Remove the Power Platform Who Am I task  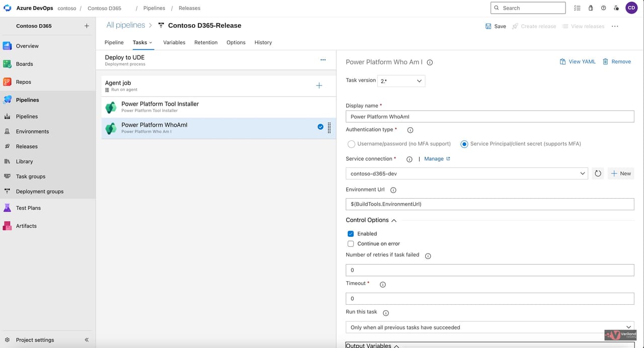click(616, 61)
